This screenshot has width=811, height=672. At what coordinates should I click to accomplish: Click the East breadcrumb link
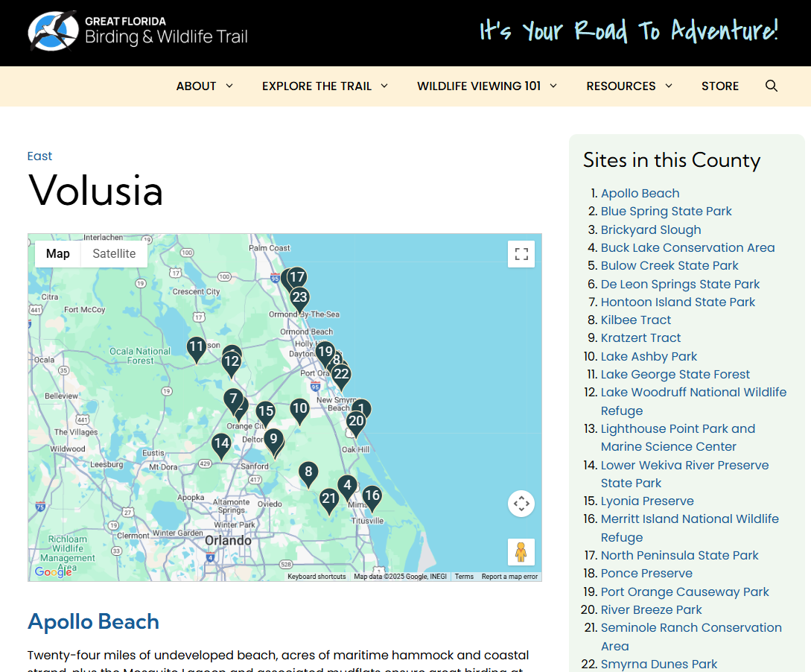coord(39,156)
